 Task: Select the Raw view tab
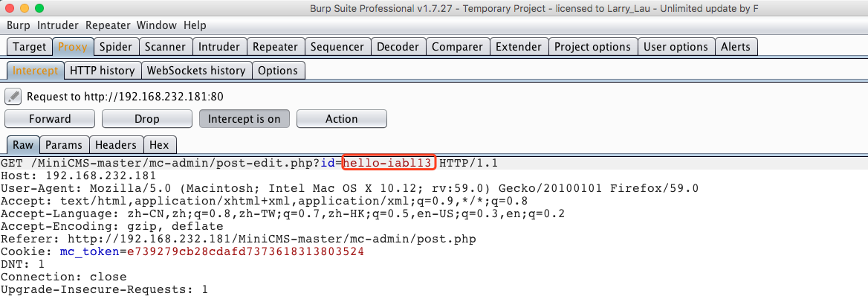coord(23,145)
